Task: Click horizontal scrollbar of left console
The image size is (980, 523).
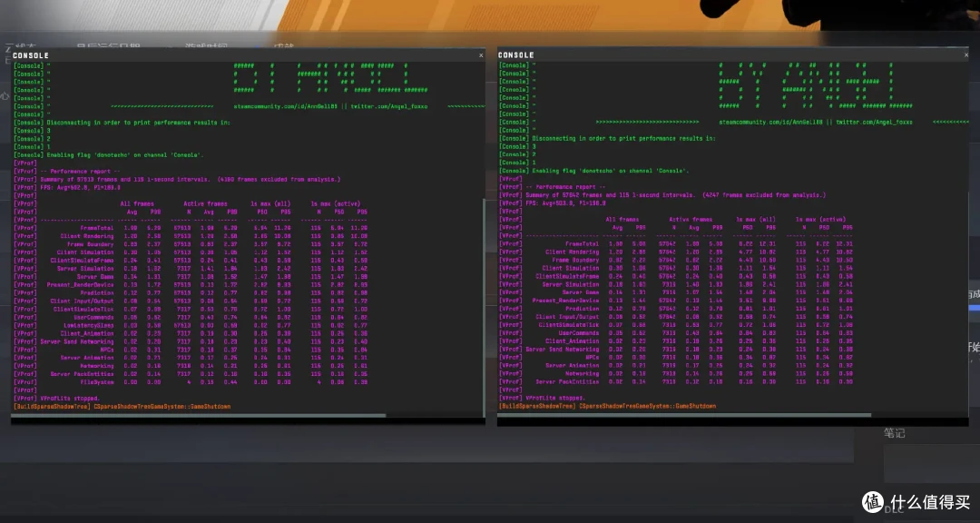Action: point(199,415)
